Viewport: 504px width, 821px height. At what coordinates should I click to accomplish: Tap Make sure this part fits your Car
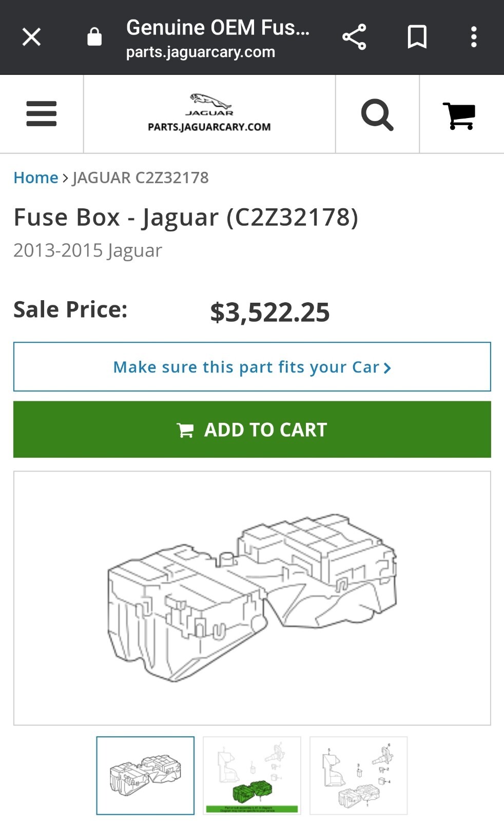246,367
